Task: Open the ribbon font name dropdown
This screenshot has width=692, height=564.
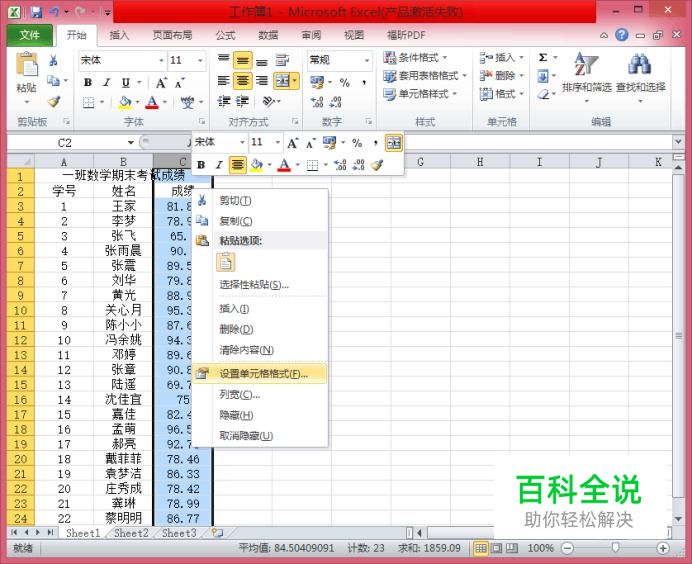Action: point(162,60)
